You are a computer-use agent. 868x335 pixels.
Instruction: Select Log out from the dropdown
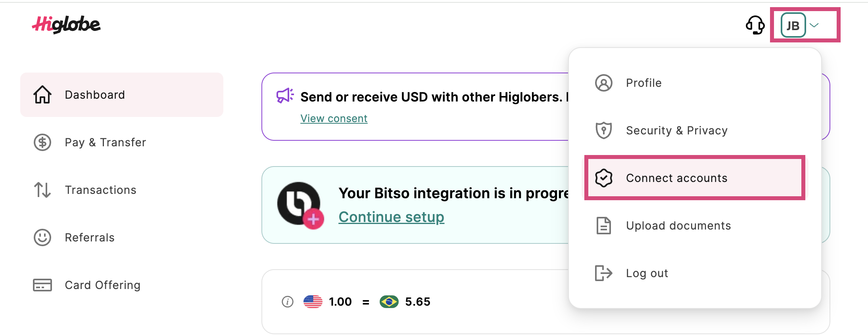coord(646,273)
